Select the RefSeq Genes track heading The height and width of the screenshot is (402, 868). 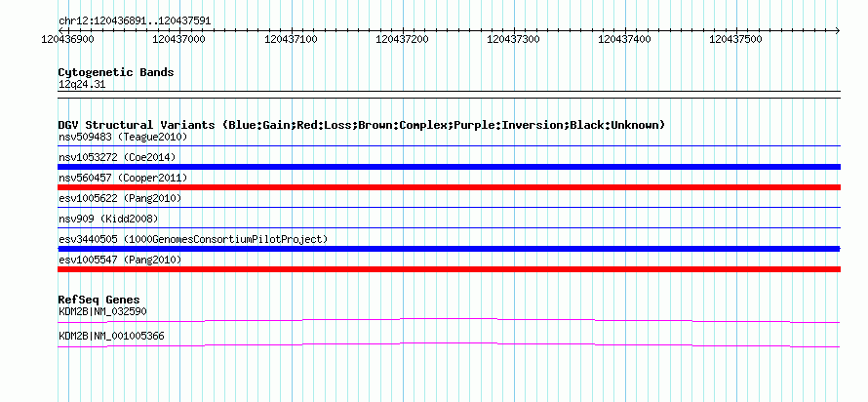[x=99, y=300]
